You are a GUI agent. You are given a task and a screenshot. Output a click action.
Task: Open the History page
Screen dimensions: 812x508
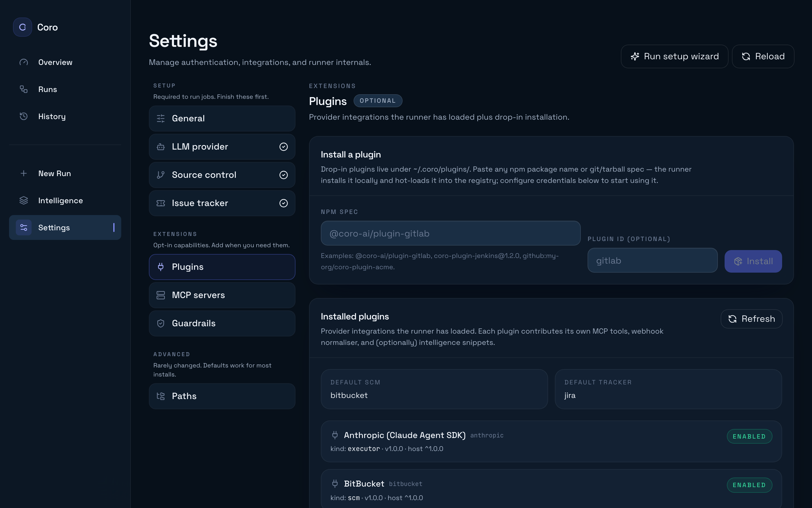pyautogui.click(x=65, y=116)
